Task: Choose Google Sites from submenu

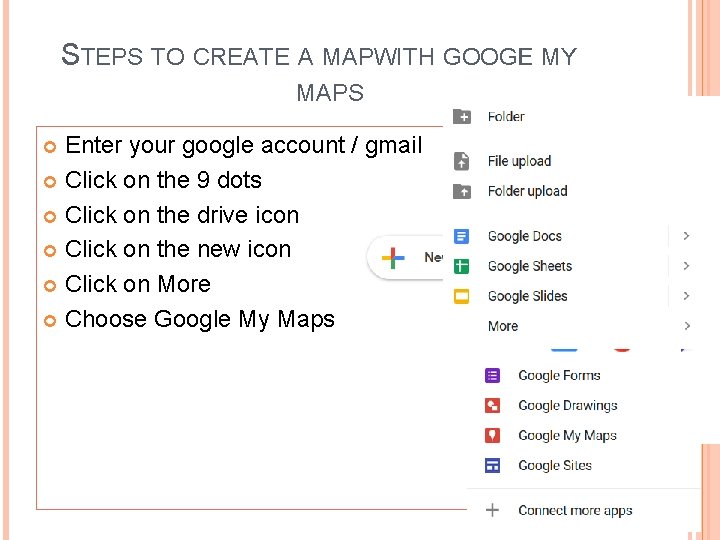Action: point(555,466)
